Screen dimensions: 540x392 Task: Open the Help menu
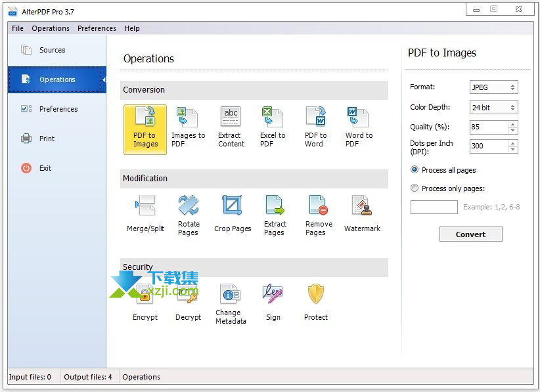132,28
